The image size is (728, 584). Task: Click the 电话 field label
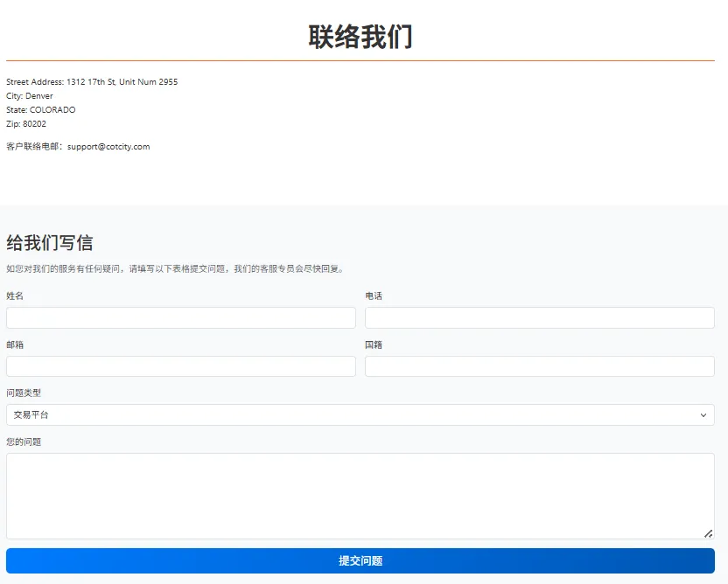[x=372, y=295]
